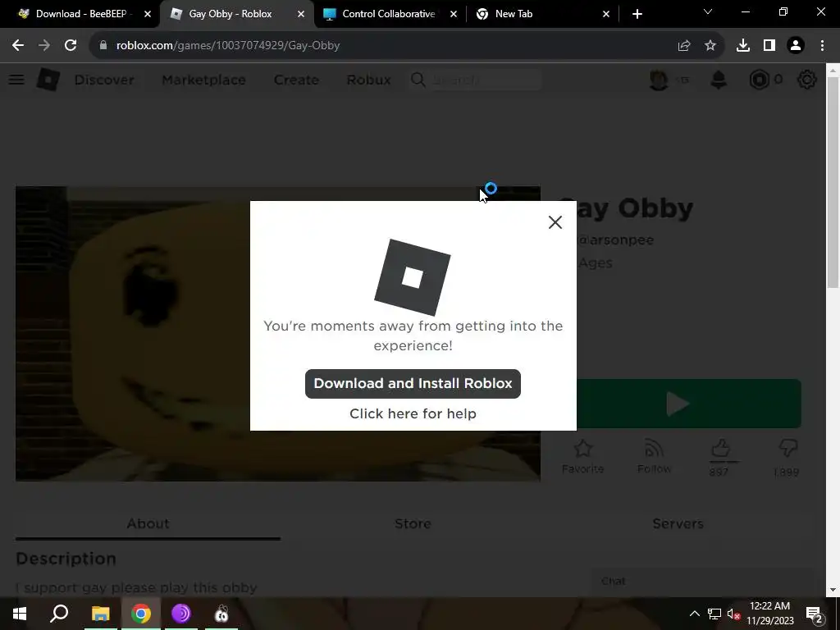
Task: Open BeeBEEP app from taskbar
Action: [x=221, y=614]
